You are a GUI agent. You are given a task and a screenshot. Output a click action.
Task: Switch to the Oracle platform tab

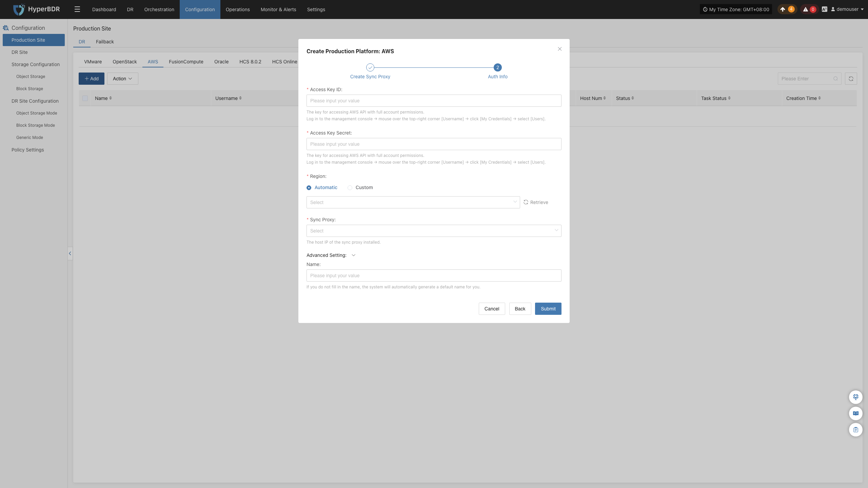(x=221, y=62)
